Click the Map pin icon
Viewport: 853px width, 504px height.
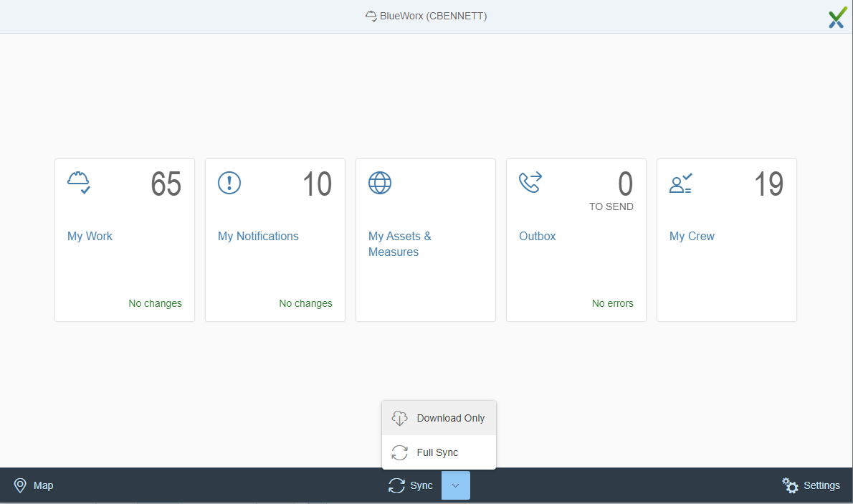coord(20,485)
